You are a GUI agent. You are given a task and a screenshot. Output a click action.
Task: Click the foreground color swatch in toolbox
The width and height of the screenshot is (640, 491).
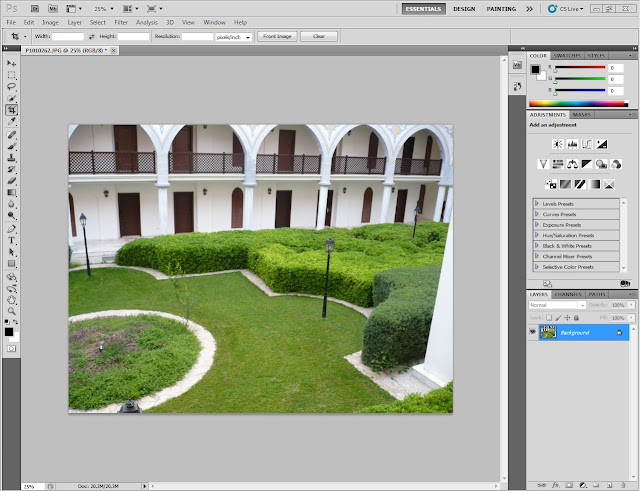click(x=9, y=332)
